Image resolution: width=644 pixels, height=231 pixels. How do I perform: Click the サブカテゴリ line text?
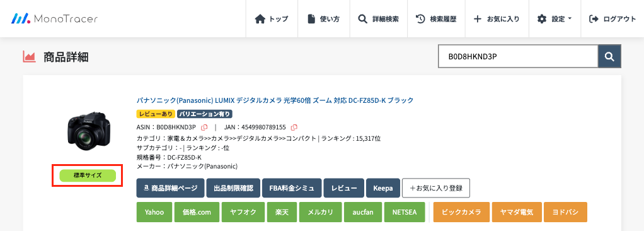pyautogui.click(x=183, y=148)
